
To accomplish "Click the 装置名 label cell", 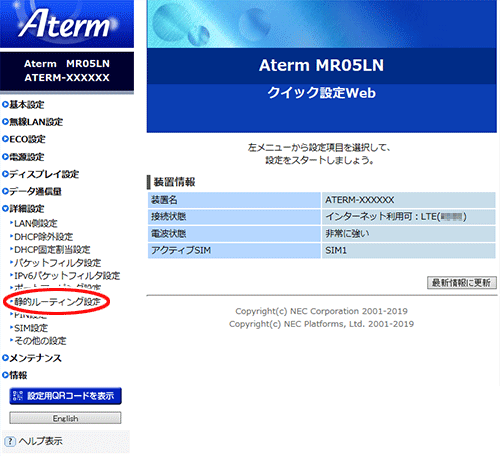I will [x=234, y=200].
